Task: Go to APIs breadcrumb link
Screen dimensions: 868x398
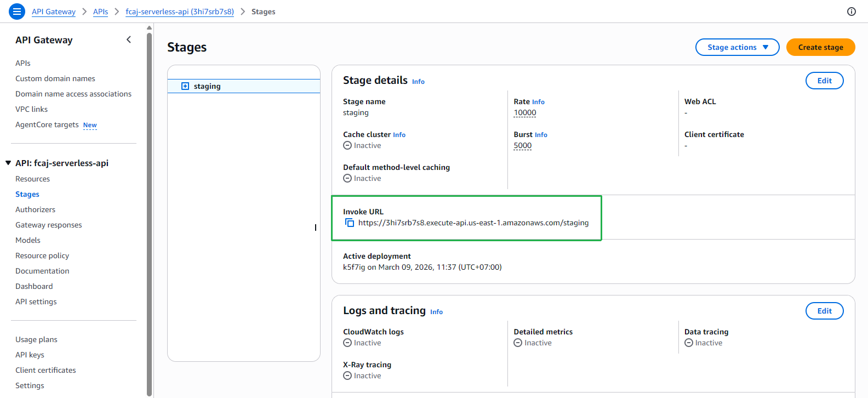Action: coord(100,12)
